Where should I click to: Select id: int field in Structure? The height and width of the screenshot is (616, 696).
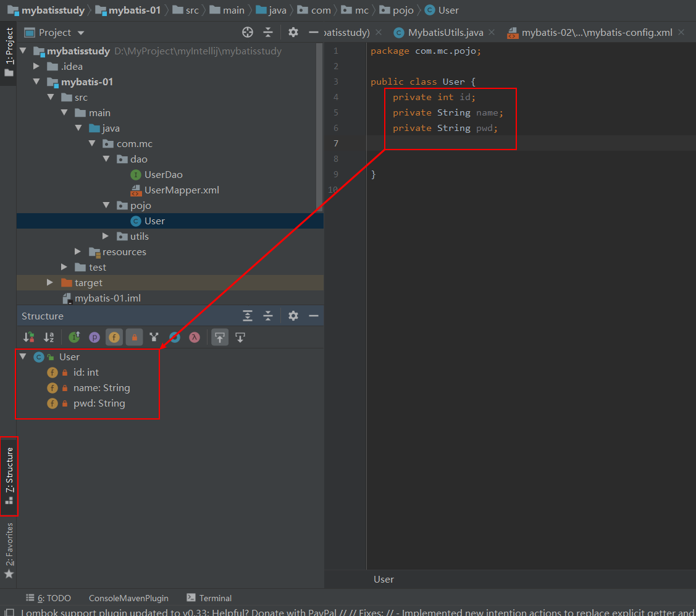coord(73,372)
